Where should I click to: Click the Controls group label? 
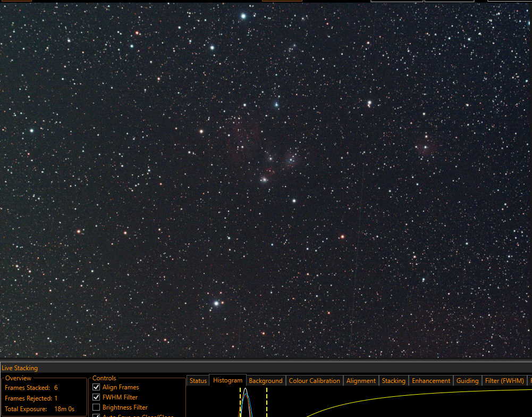tap(104, 378)
